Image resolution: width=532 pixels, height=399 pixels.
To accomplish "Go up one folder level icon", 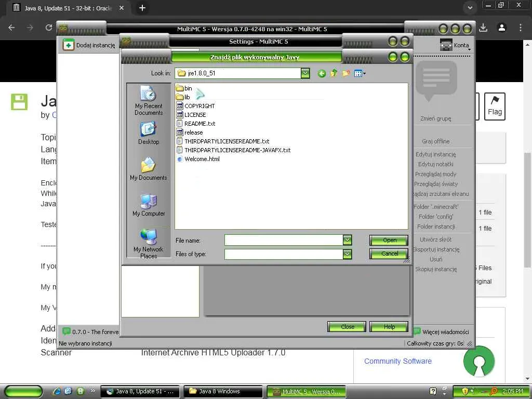I will click(334, 73).
